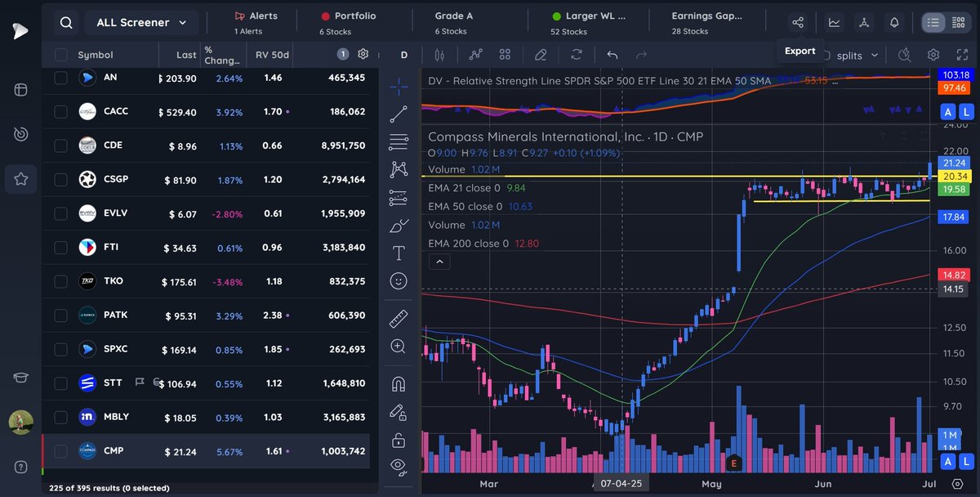Open the network nodes icon in top bar

tap(865, 23)
